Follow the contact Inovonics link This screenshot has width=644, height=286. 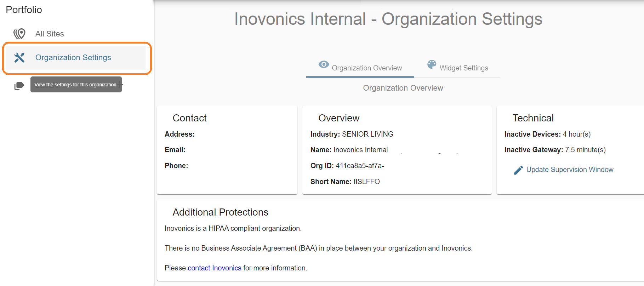[x=215, y=268]
